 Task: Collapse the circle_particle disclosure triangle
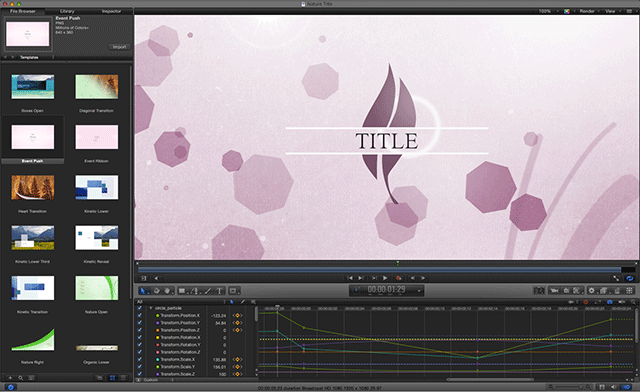151,308
